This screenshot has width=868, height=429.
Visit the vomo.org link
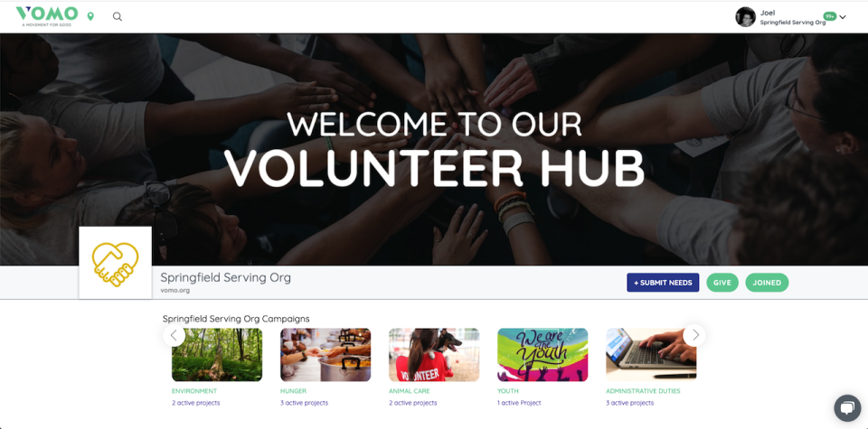point(175,290)
